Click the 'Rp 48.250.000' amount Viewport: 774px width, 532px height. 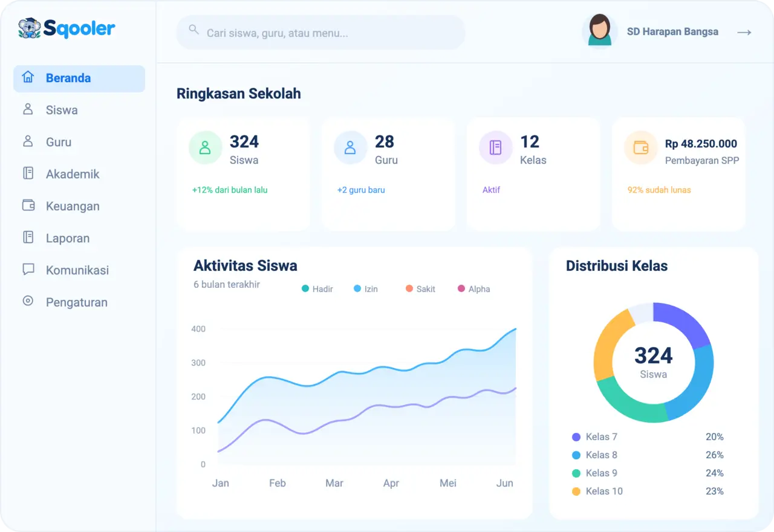point(701,144)
